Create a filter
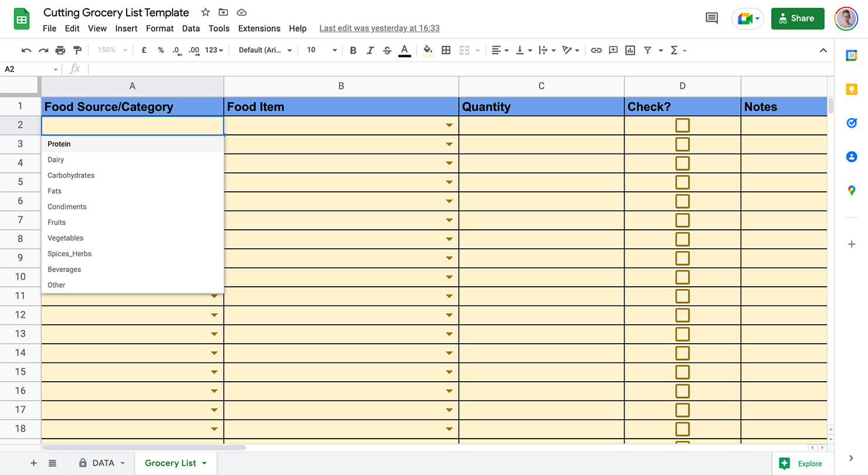 [647, 50]
